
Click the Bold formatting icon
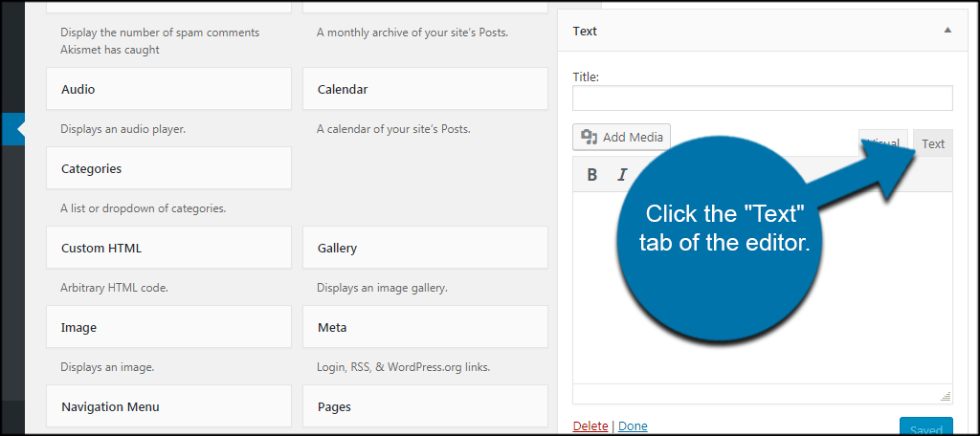tap(592, 174)
